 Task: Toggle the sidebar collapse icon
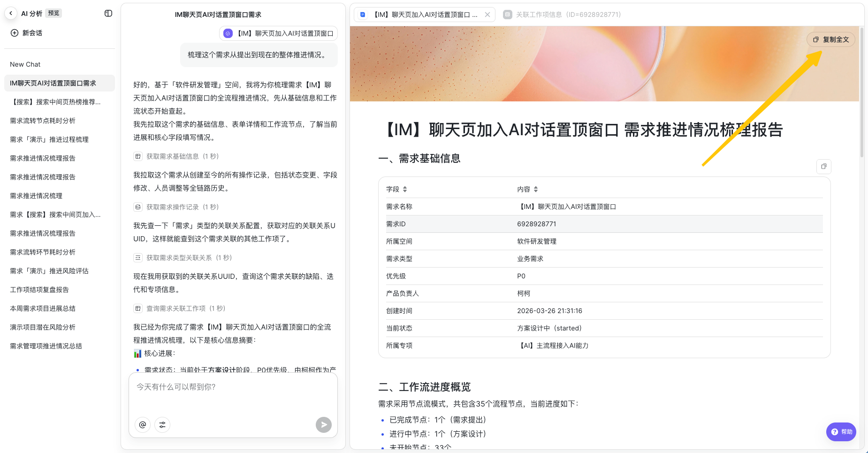108,13
